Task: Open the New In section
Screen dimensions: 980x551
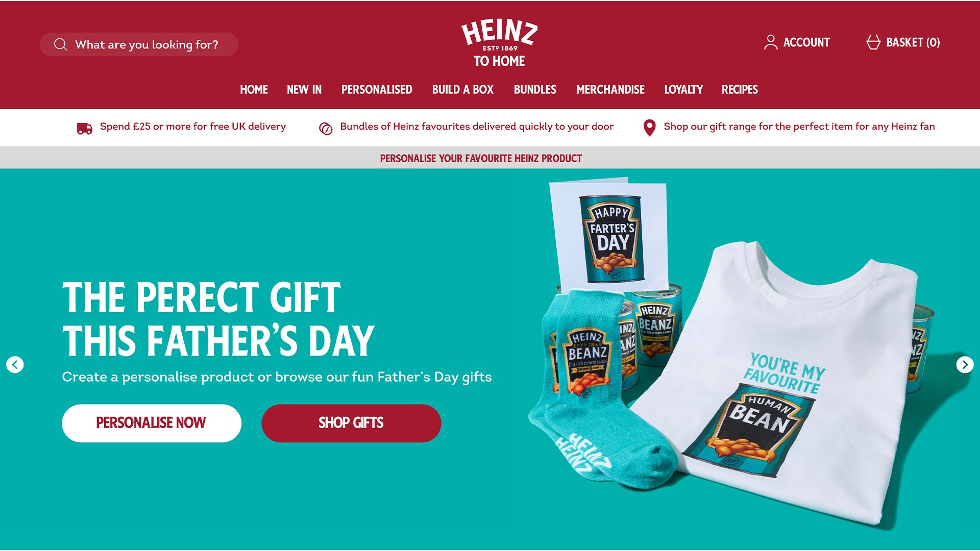Action: coord(304,90)
